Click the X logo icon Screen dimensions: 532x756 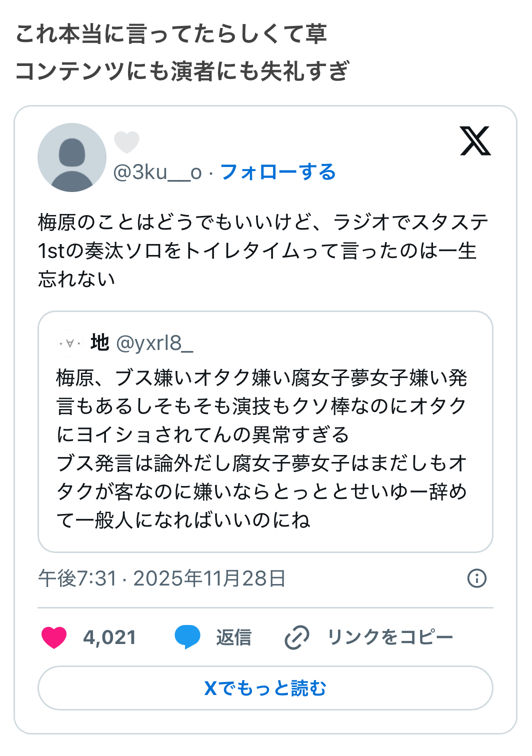pos(475,141)
